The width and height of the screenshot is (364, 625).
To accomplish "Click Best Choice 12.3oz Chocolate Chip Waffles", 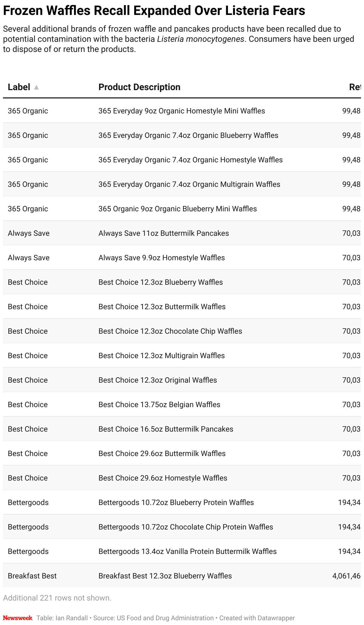I will [x=170, y=331].
